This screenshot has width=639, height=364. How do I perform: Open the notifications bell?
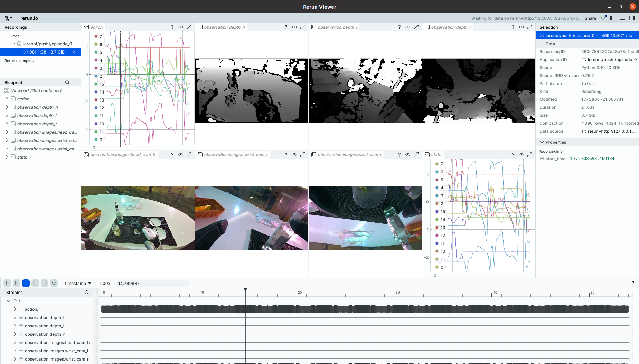(603, 18)
